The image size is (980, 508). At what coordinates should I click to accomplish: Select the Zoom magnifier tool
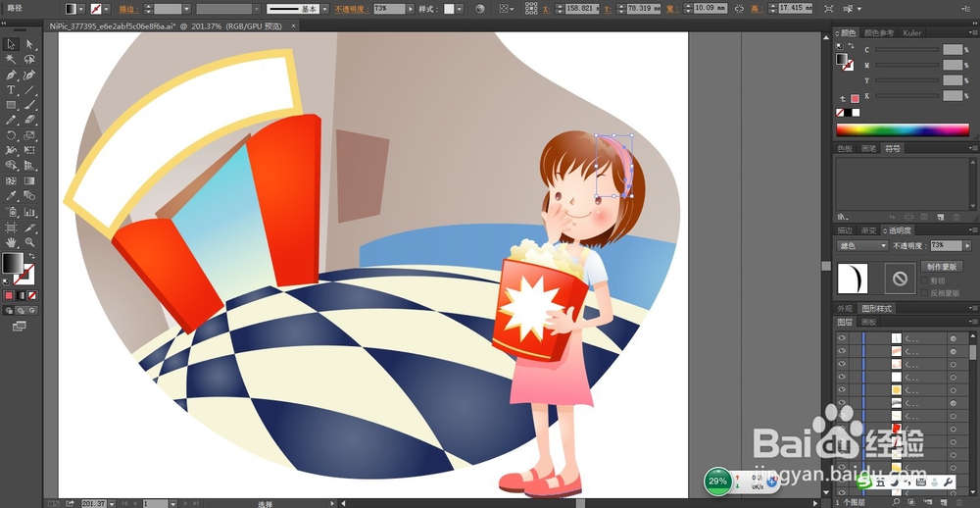pyautogui.click(x=29, y=242)
